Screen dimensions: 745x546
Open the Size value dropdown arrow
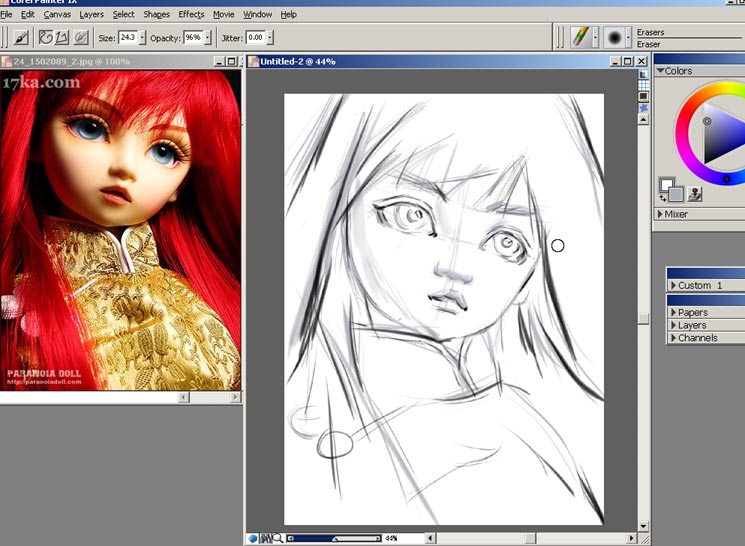tap(142, 38)
